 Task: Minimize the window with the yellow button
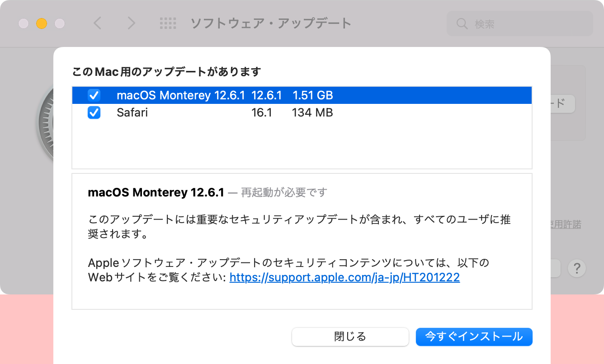(42, 23)
